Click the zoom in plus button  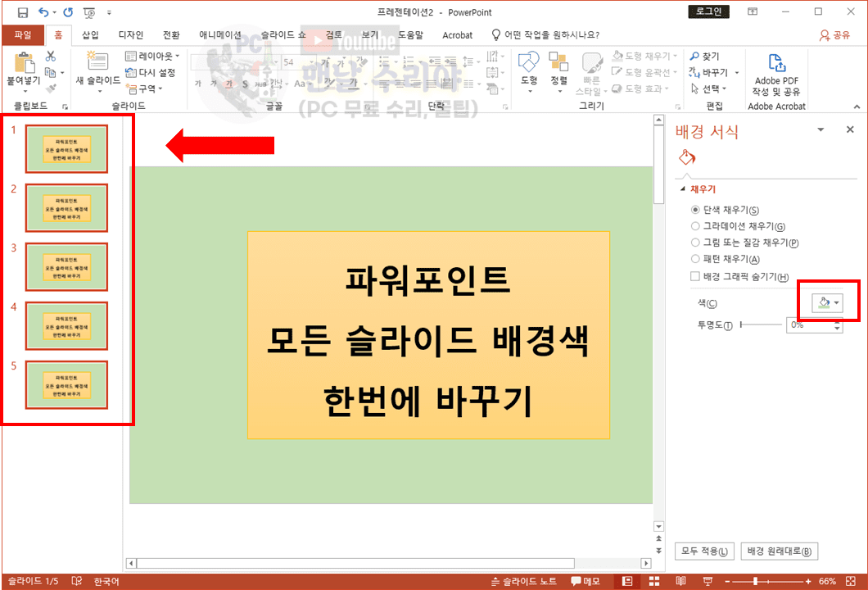pos(808,581)
